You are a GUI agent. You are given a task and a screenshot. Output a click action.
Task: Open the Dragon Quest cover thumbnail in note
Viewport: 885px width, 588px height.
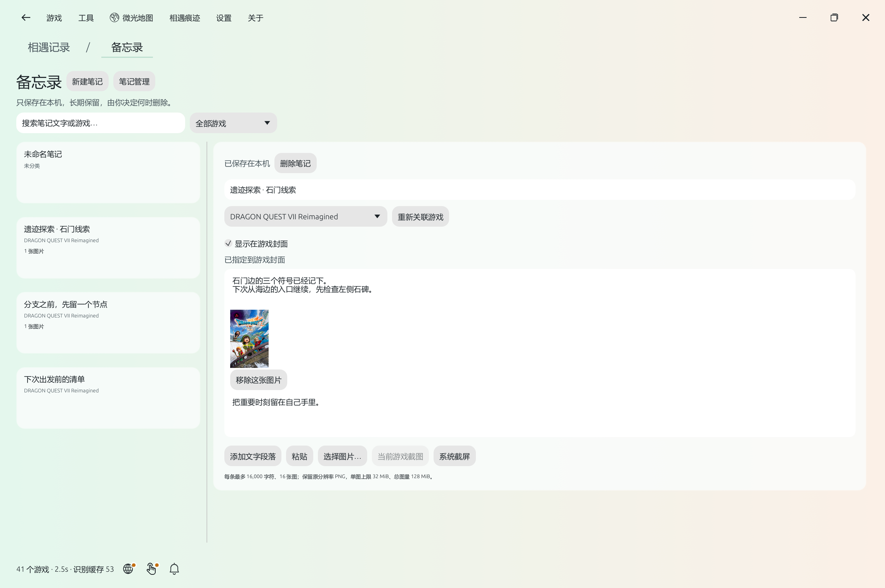(249, 338)
